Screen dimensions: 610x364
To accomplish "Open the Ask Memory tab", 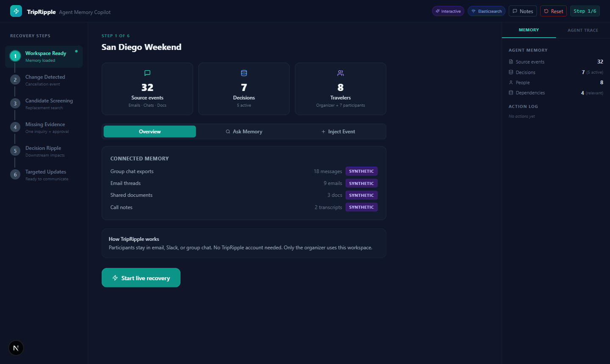I will tap(244, 132).
